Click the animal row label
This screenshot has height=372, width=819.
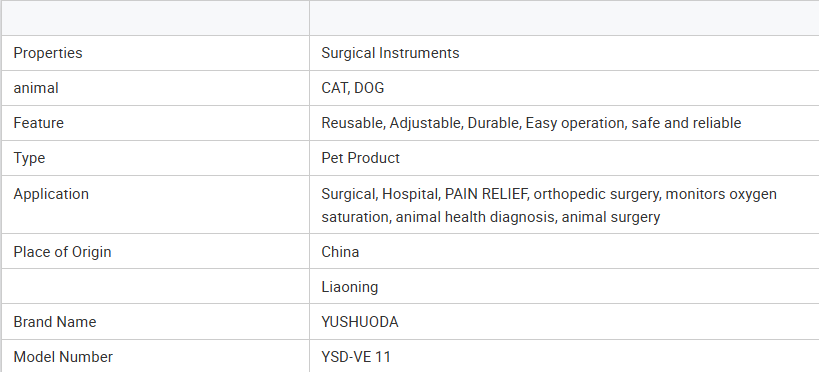36,88
